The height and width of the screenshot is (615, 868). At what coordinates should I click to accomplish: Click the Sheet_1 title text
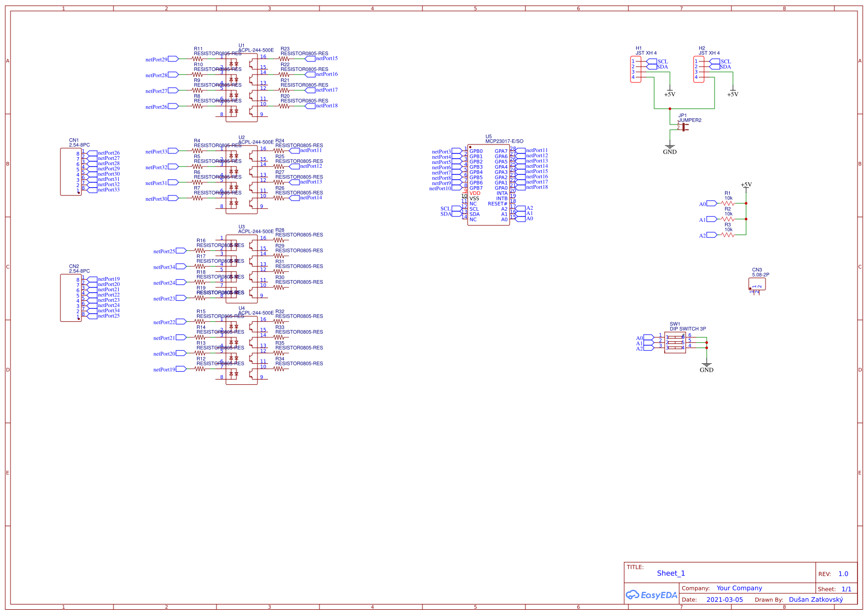tap(671, 573)
